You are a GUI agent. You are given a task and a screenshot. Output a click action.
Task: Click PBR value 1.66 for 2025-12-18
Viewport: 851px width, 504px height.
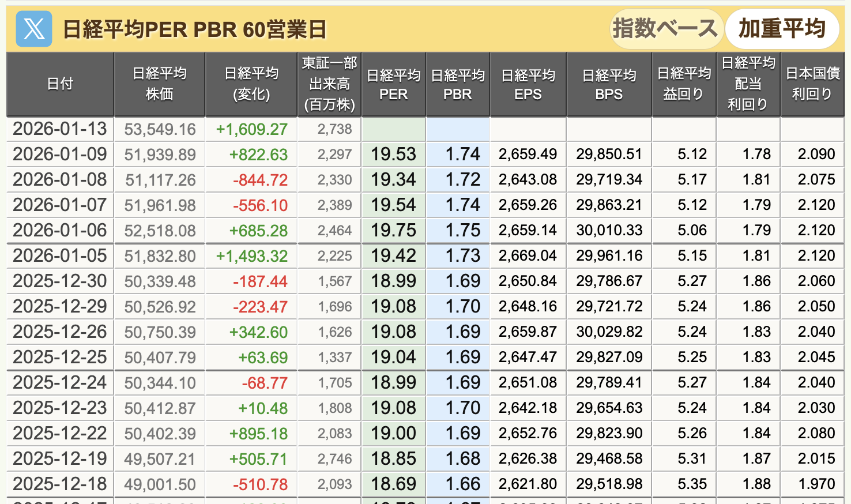(x=462, y=484)
